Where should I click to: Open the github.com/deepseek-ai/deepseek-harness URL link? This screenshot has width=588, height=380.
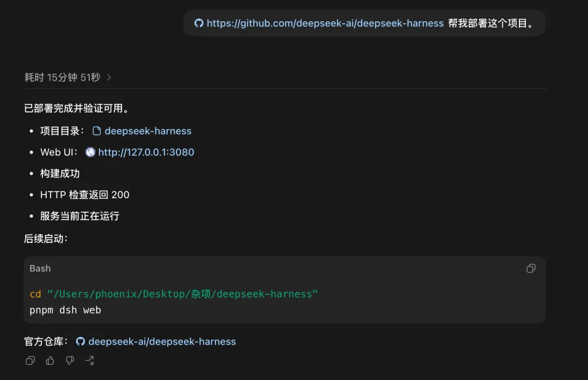[325, 23]
